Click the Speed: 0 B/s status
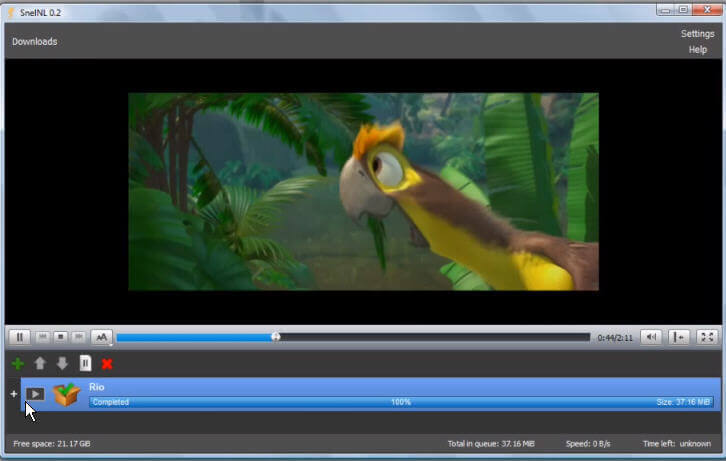This screenshot has width=726, height=461. (588, 443)
